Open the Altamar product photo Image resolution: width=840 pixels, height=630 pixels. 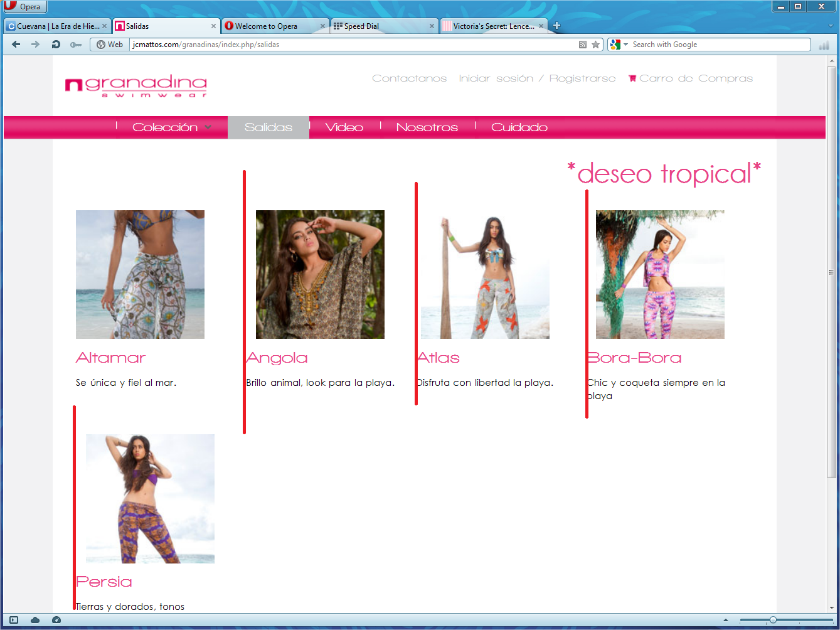point(140,274)
